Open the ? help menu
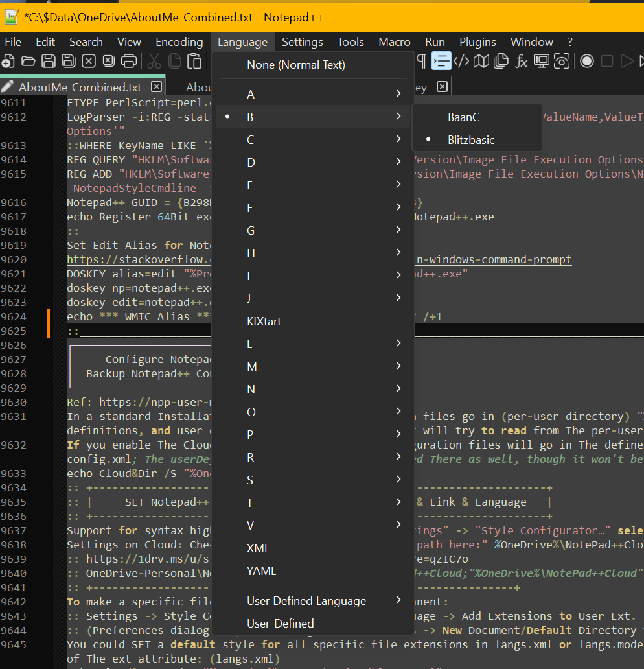Screen dimensions: 644x669 (x=570, y=41)
